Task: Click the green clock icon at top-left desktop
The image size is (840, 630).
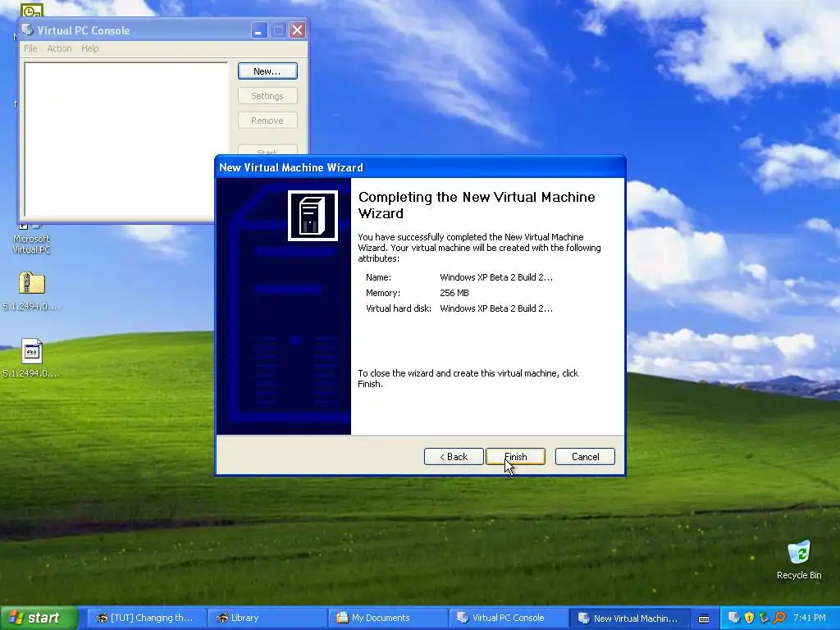Action: (x=32, y=11)
